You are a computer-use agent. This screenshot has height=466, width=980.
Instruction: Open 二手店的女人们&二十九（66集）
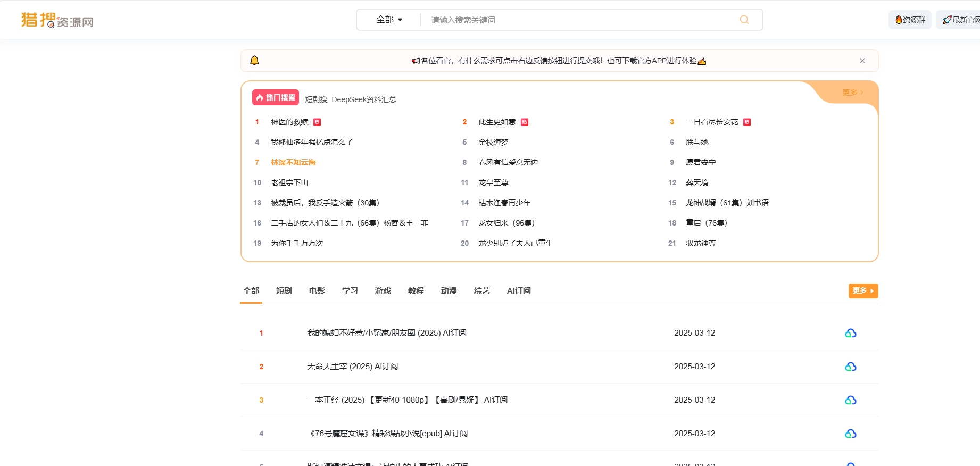tap(350, 223)
